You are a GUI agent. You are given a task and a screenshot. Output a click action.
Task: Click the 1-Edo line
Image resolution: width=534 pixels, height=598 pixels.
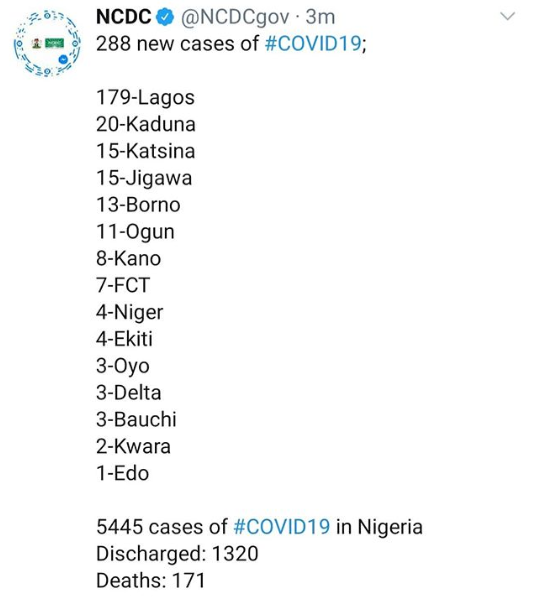(122, 473)
